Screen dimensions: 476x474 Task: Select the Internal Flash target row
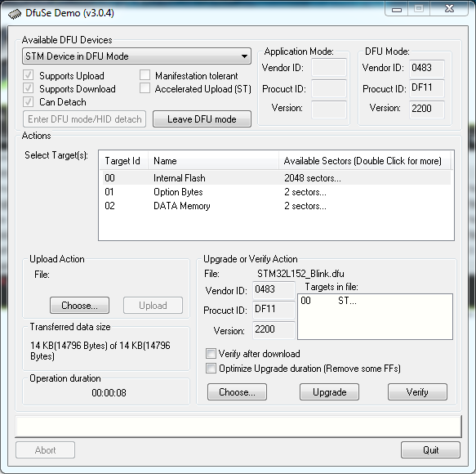coord(276,178)
